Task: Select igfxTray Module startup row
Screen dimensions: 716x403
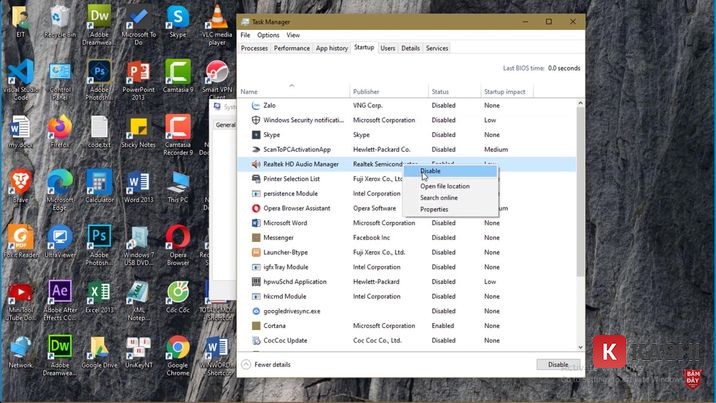Action: (x=406, y=267)
